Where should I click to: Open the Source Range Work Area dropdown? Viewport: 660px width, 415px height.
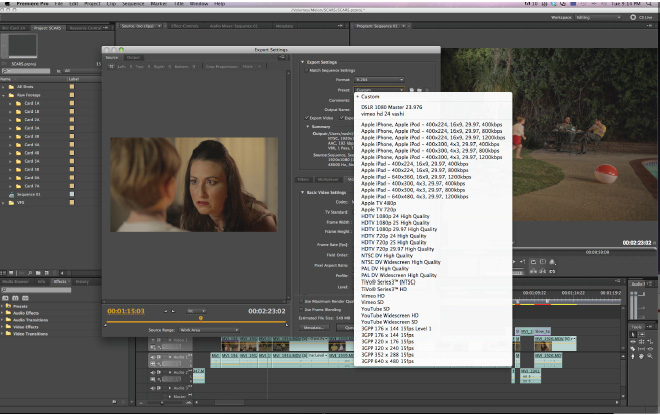pyautogui.click(x=209, y=330)
